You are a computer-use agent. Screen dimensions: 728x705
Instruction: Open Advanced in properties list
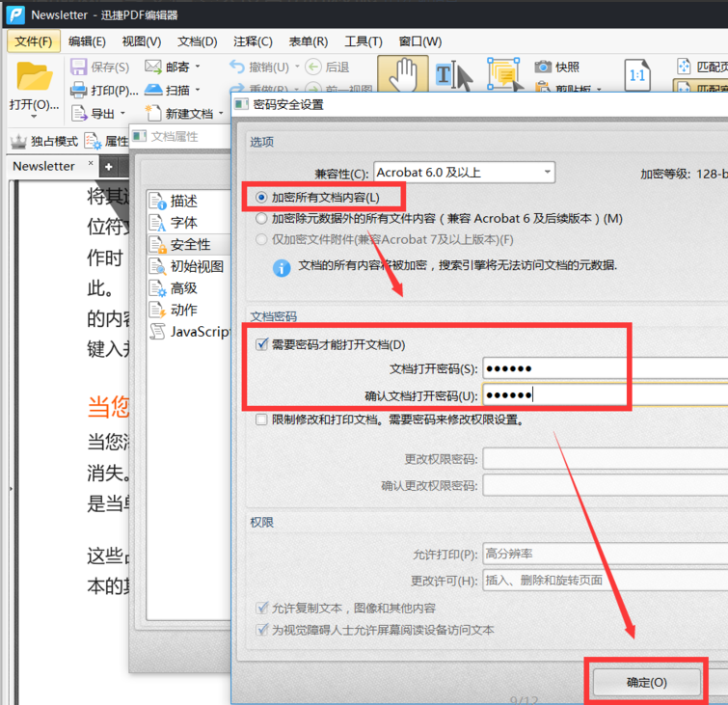point(183,288)
